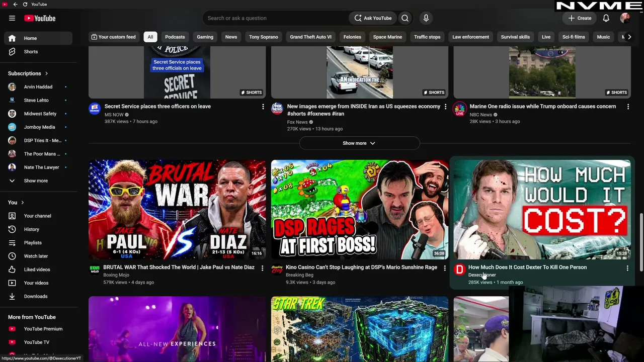
Task: Select the News filter chip
Action: (231, 37)
